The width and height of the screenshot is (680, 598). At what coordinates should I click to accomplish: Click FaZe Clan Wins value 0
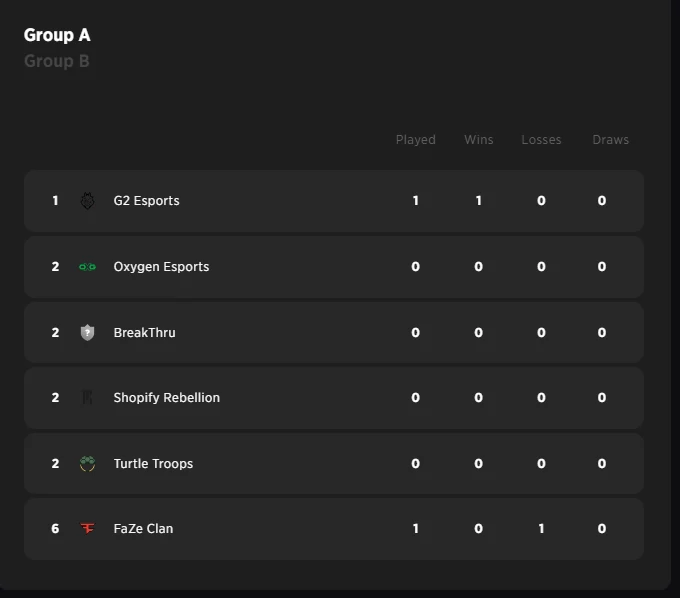click(478, 529)
